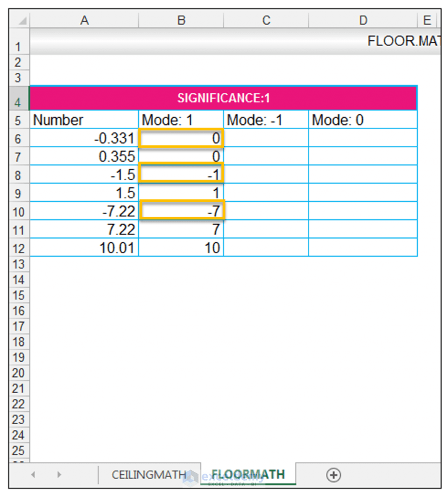The height and width of the screenshot is (497, 448).
Task: Select cell containing 0.355
Action: pyautogui.click(x=84, y=156)
